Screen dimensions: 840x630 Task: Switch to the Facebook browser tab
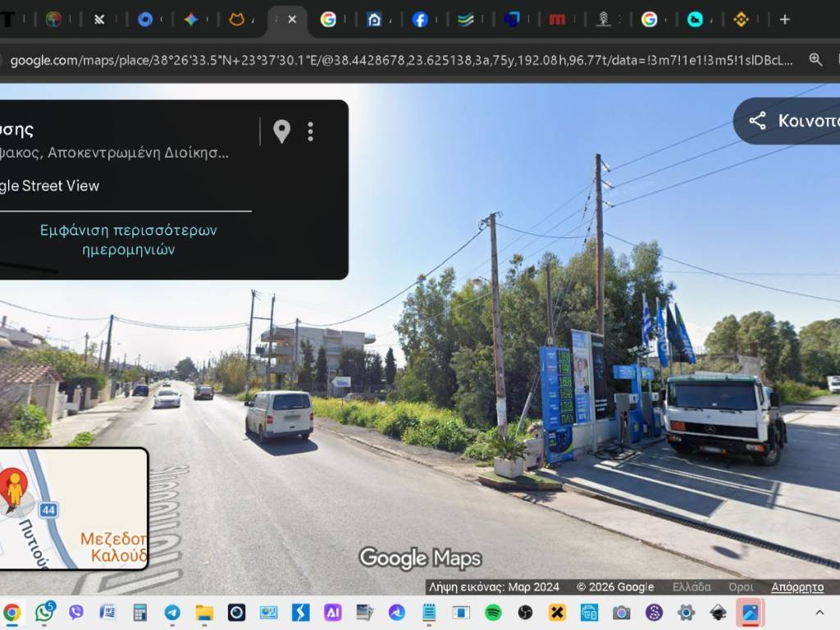tap(420, 20)
